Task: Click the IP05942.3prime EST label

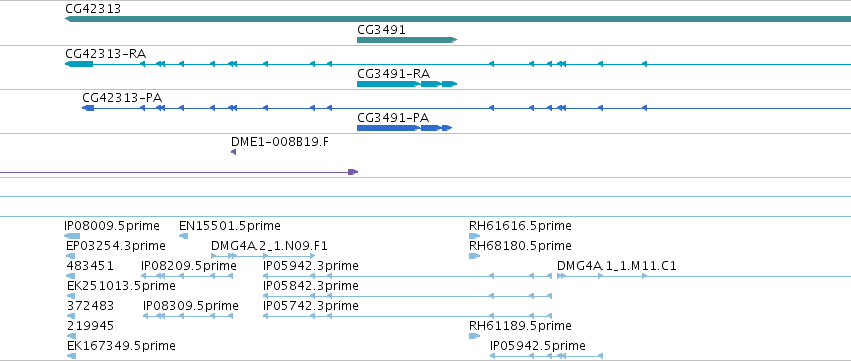Action: 310,266
